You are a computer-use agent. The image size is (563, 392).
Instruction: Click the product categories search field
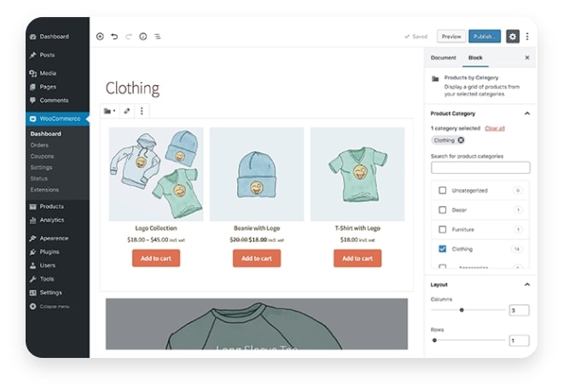(480, 168)
